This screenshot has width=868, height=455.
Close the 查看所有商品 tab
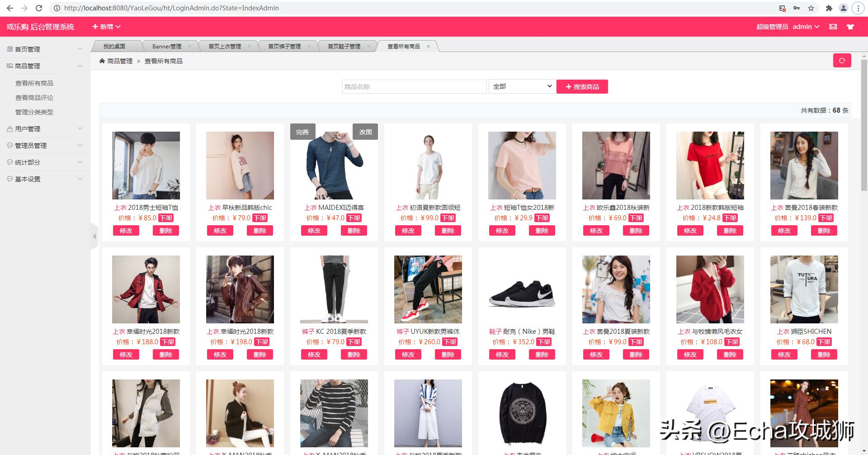click(428, 46)
